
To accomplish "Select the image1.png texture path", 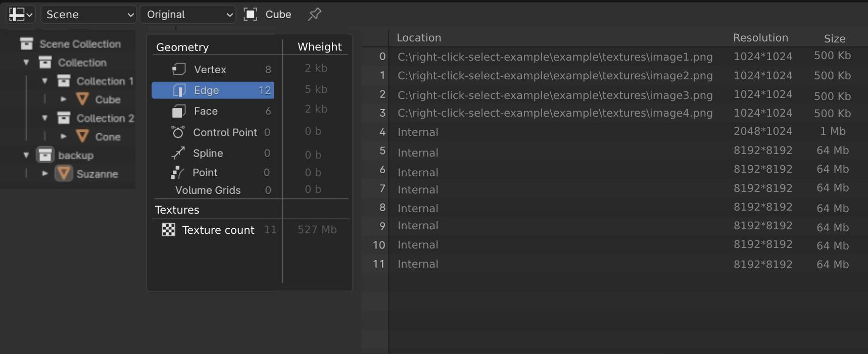I will 555,57.
